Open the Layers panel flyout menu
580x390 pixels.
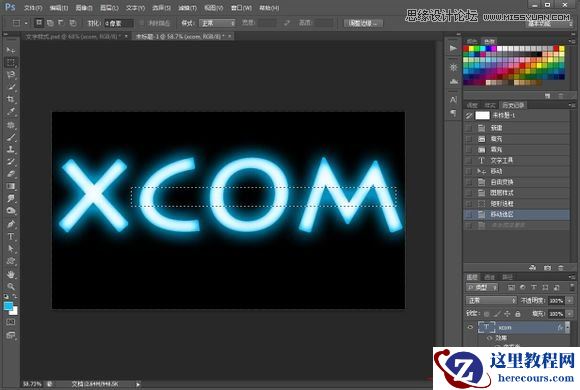pos(571,277)
